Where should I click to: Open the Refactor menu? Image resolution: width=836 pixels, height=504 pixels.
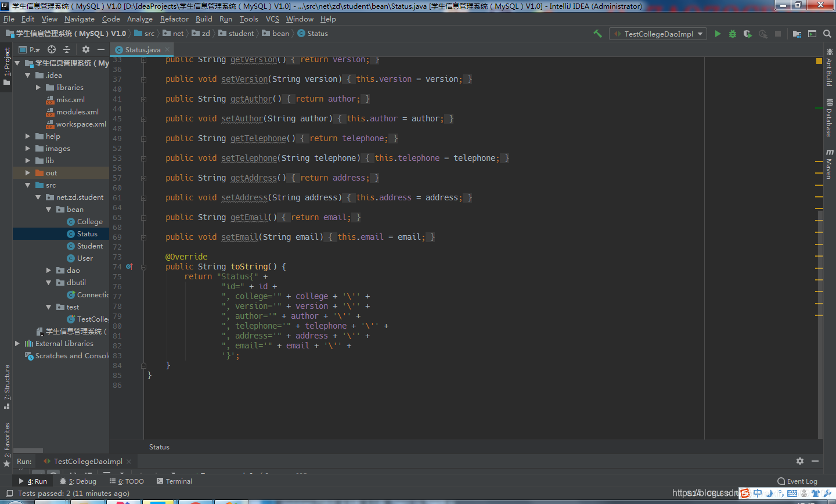click(x=174, y=19)
